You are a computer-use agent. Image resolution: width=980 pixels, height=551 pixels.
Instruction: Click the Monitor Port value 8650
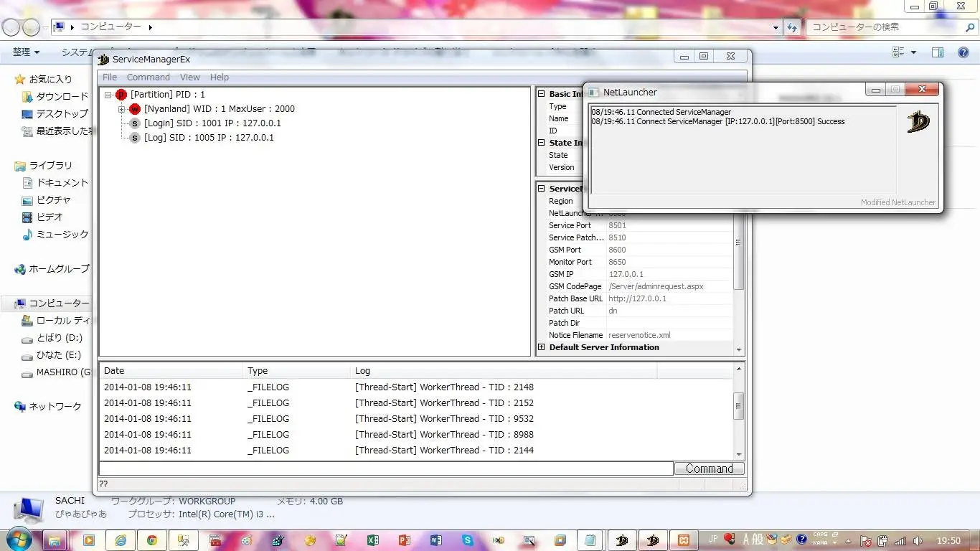tap(617, 262)
